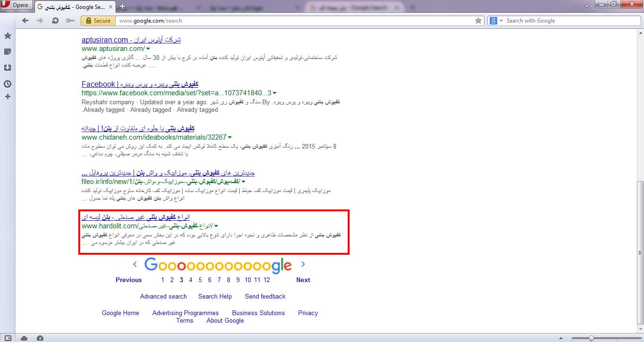Image resolution: width=644 pixels, height=342 pixels.
Task: Open Privacy footer link
Action: (308, 313)
